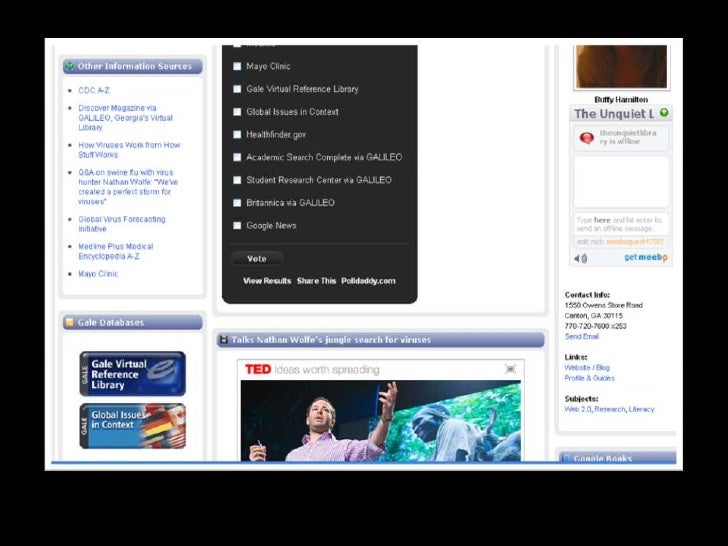Click the get meebo link
The image size is (728, 546).
[645, 257]
